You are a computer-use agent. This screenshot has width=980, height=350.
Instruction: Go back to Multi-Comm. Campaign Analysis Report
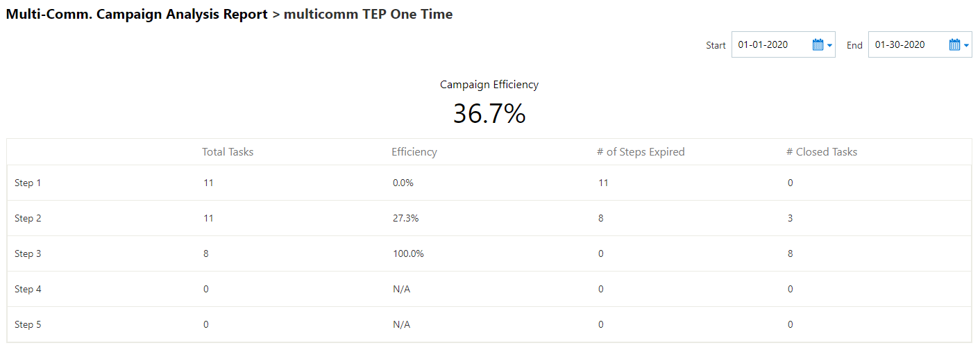pos(137,14)
